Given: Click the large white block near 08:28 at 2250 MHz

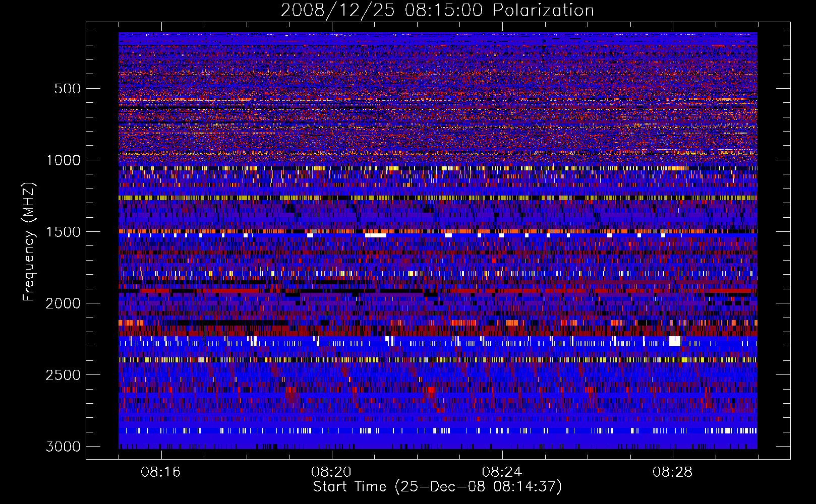Looking at the screenshot, I should [x=675, y=341].
